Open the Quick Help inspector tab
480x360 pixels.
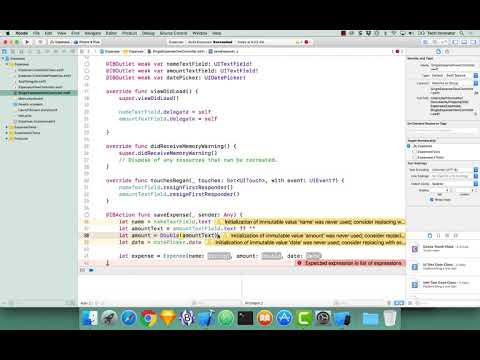point(447,52)
